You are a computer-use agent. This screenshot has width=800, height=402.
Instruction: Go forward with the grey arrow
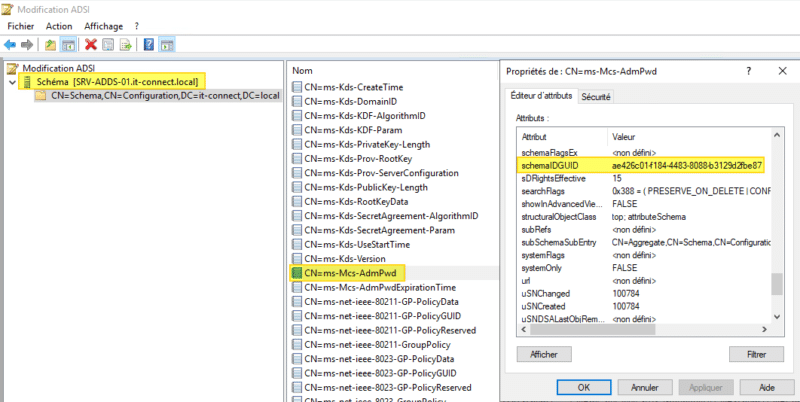click(x=27, y=45)
